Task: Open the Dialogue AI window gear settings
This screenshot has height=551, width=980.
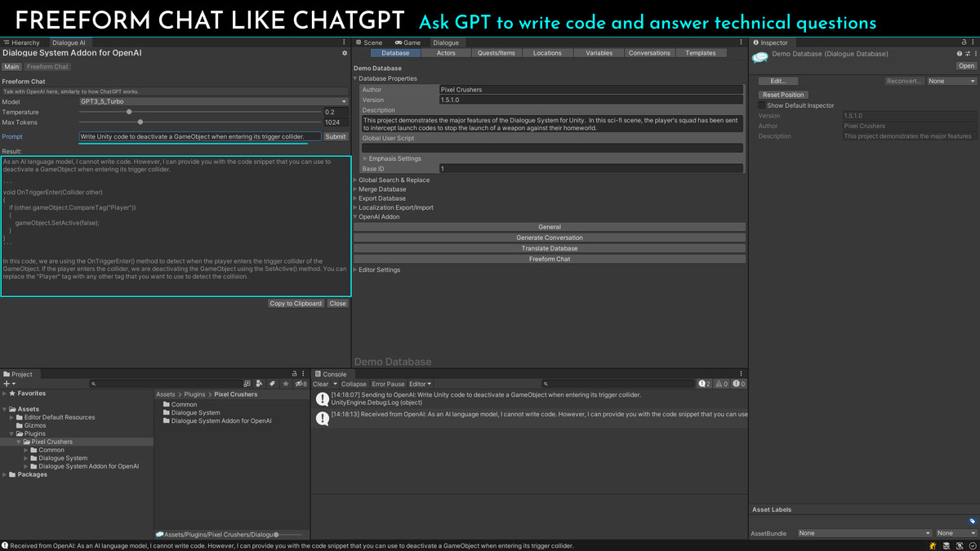Action: click(345, 53)
